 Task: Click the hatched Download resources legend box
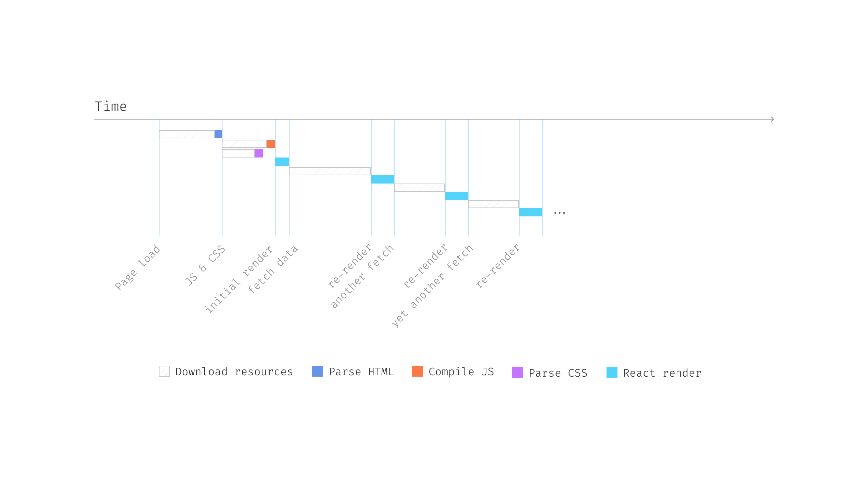pos(164,371)
